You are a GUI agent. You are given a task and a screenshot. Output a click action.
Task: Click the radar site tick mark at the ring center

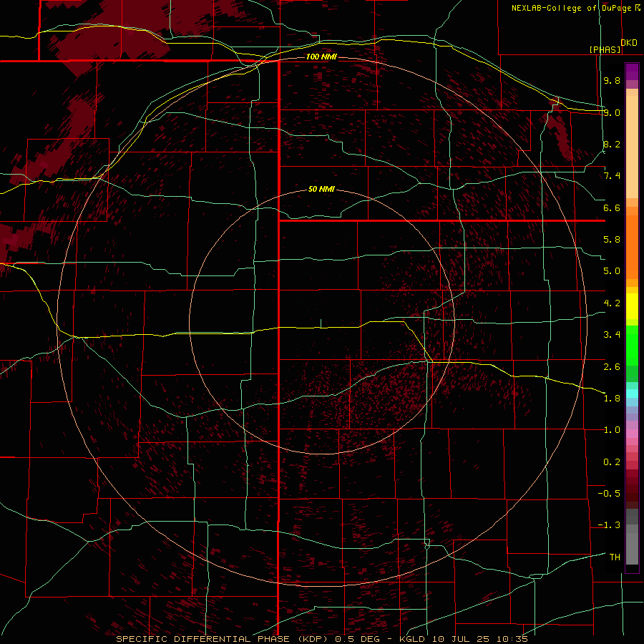point(321,323)
